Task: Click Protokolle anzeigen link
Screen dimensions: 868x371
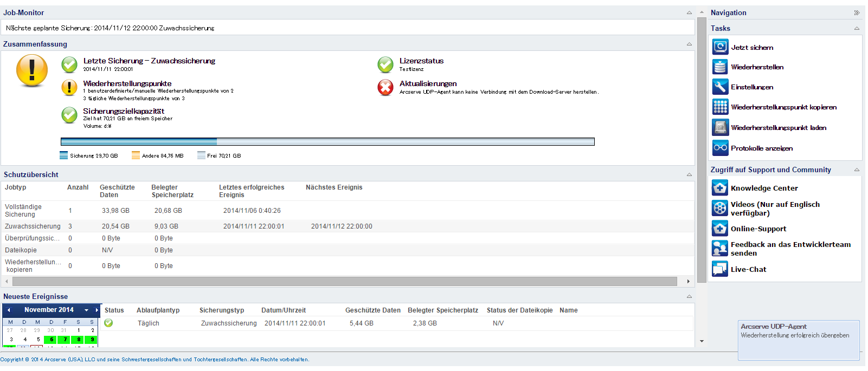Action: [x=762, y=148]
